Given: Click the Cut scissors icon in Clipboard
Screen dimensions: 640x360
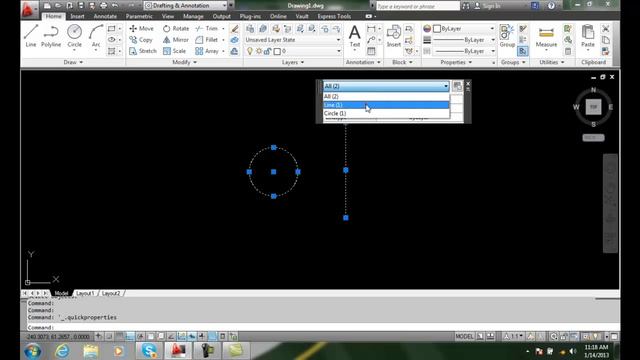Looking at the screenshot, I should pos(606,29).
